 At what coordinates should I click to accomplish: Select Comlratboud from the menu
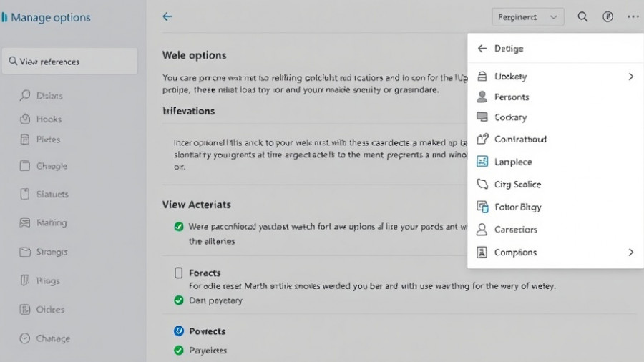point(519,139)
